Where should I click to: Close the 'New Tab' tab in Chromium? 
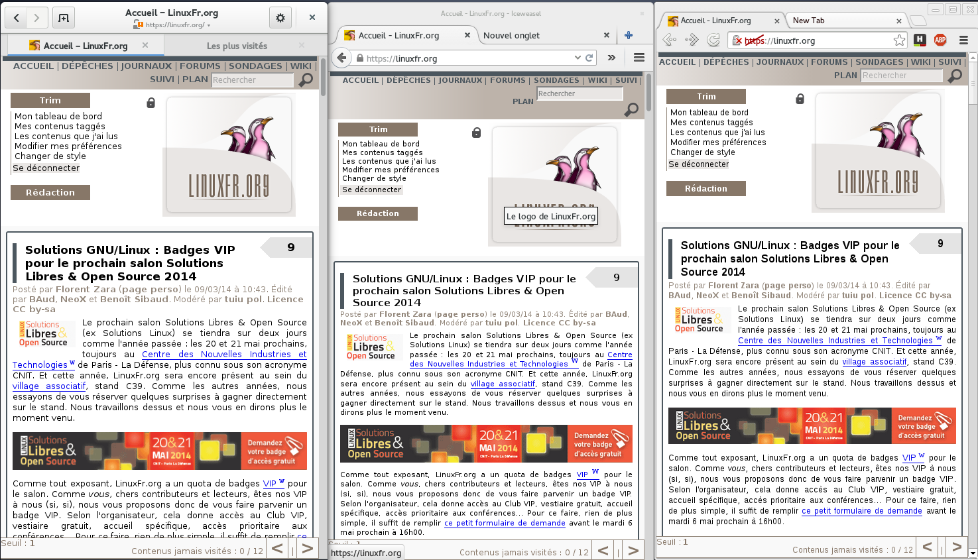coord(899,21)
